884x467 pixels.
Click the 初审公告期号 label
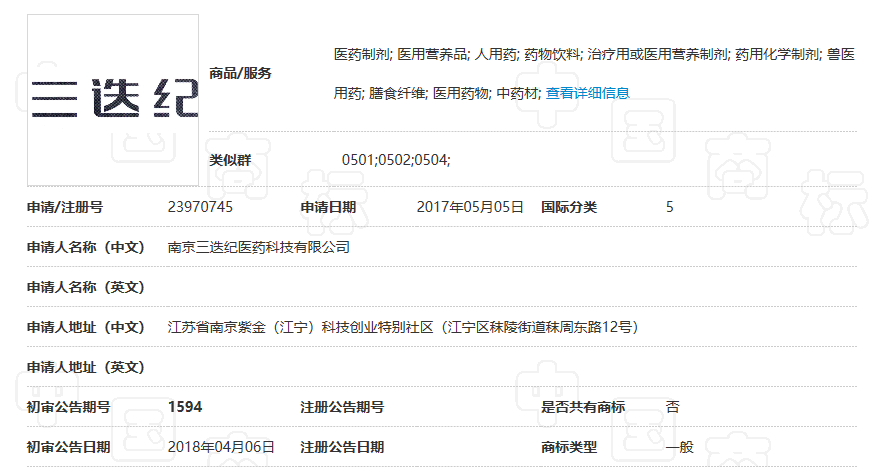tap(68, 407)
